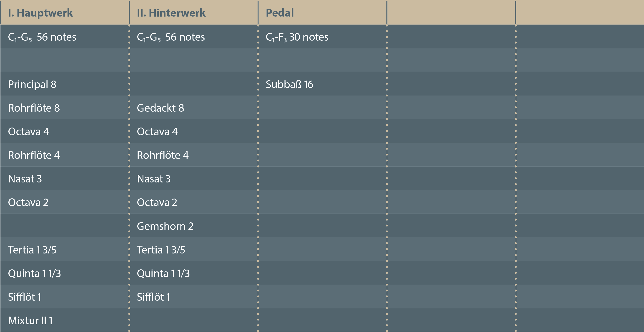Click the Pedal column header
The width and height of the screenshot is (644, 332).
click(280, 13)
